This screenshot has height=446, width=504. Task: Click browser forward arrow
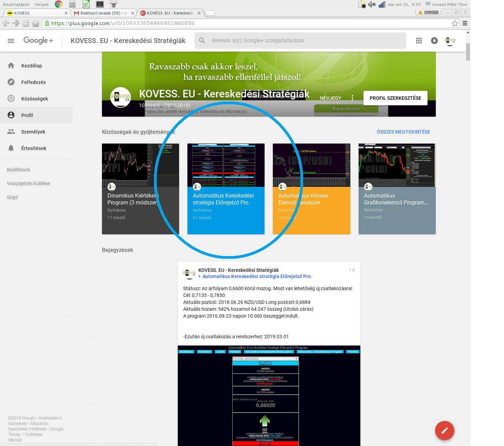pyautogui.click(x=16, y=23)
